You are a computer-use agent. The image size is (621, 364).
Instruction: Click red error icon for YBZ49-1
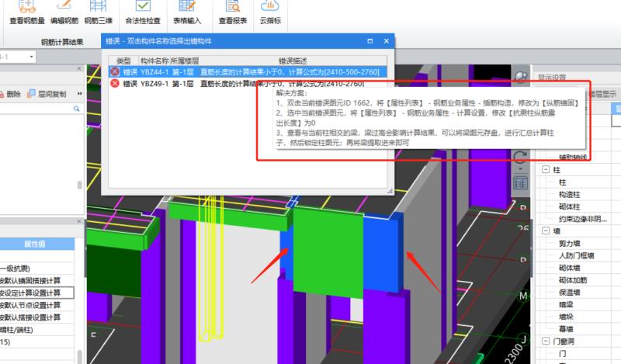point(115,84)
